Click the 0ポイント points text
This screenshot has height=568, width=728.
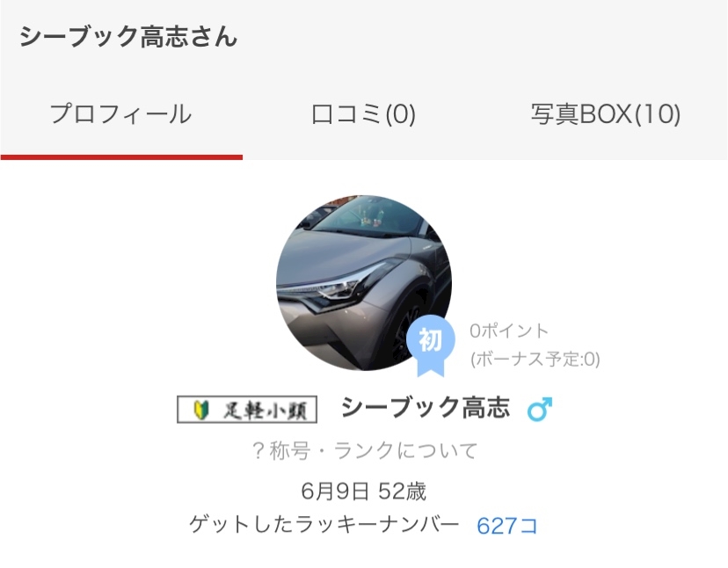[509, 331]
